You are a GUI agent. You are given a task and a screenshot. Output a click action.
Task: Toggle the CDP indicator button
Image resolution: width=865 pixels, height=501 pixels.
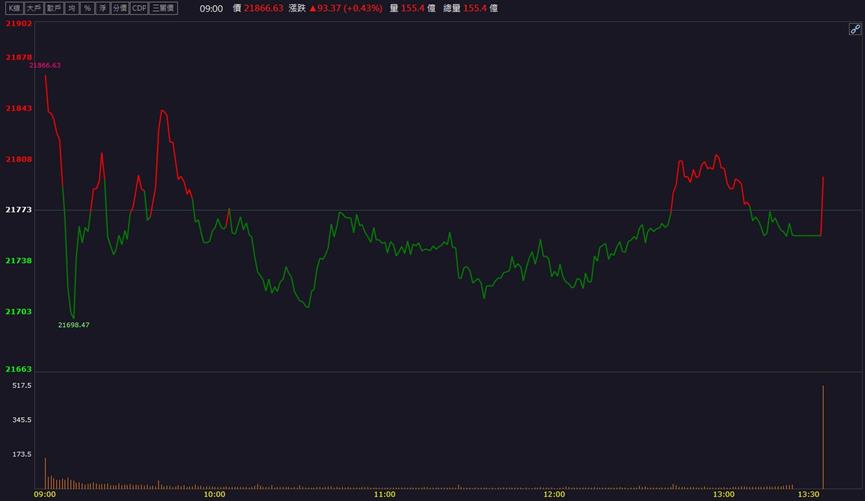(139, 8)
